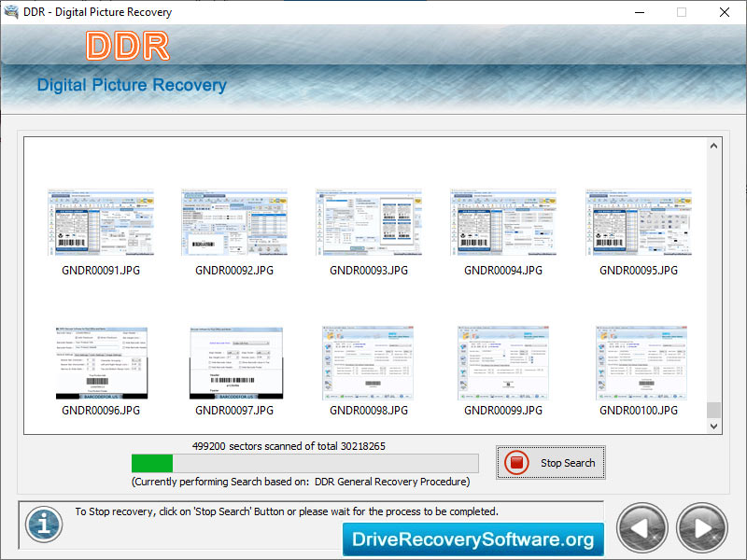Click the green scan progress bar
Image resolution: width=747 pixels, height=560 pixels.
click(305, 463)
